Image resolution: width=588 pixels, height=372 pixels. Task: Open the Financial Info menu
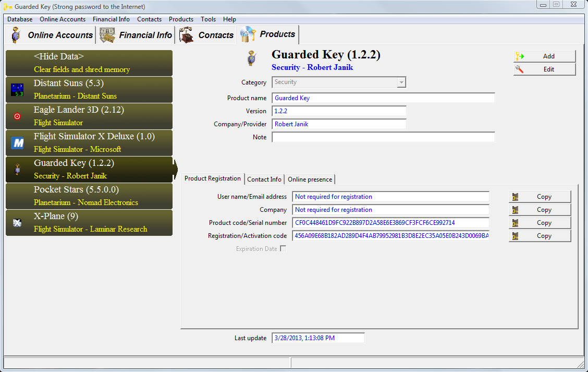click(111, 19)
